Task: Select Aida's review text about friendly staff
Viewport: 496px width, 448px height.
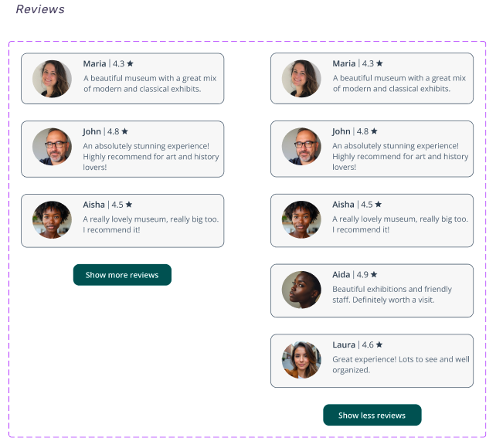Action: click(x=392, y=294)
